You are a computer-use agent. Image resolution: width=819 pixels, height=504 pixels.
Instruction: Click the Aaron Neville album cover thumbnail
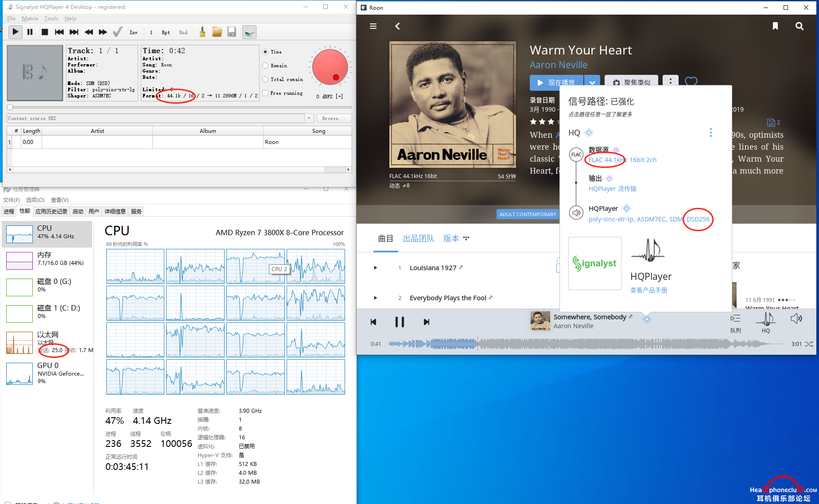tap(540, 321)
